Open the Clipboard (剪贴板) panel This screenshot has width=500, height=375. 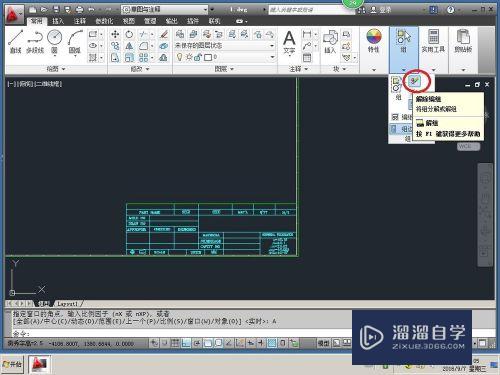pos(463,41)
